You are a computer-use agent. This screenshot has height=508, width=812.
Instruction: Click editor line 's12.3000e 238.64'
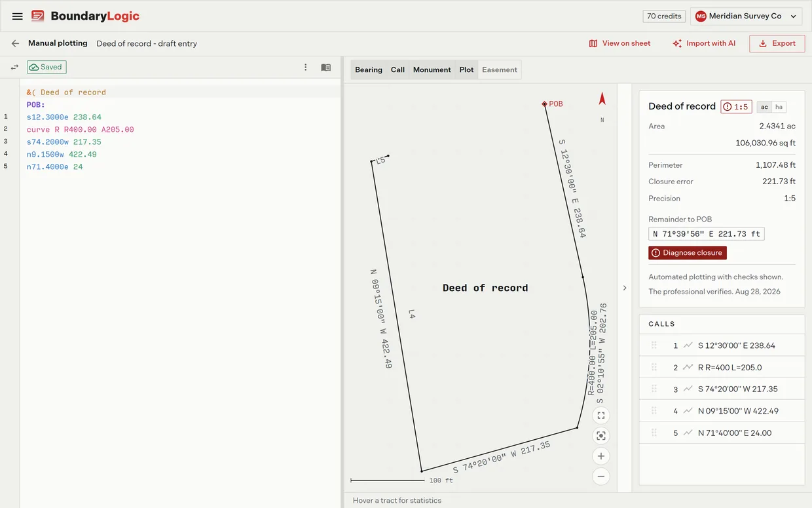[64, 117]
